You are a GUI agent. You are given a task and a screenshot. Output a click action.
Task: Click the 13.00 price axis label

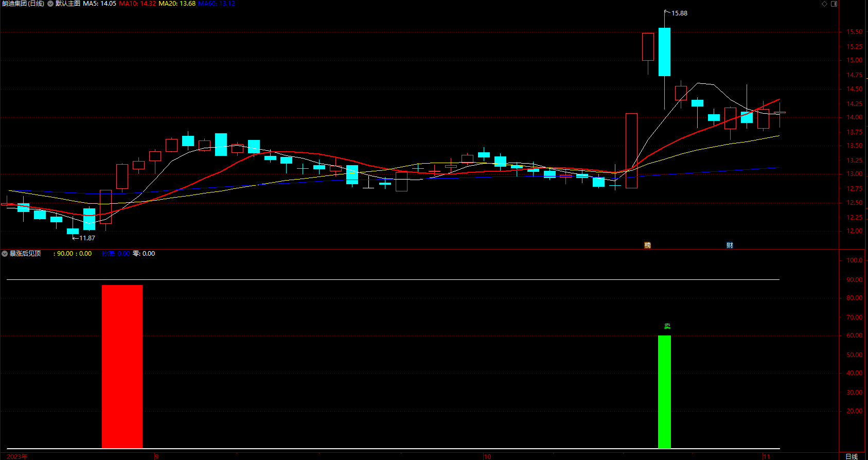855,174
